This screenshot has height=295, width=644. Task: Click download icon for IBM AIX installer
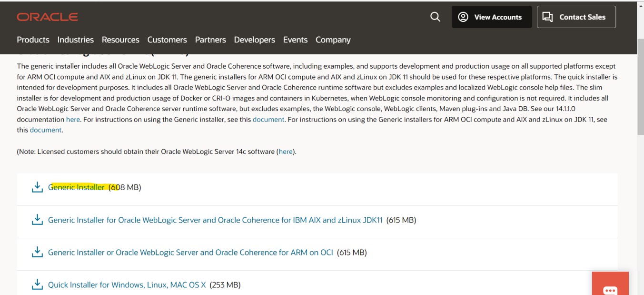click(x=37, y=220)
